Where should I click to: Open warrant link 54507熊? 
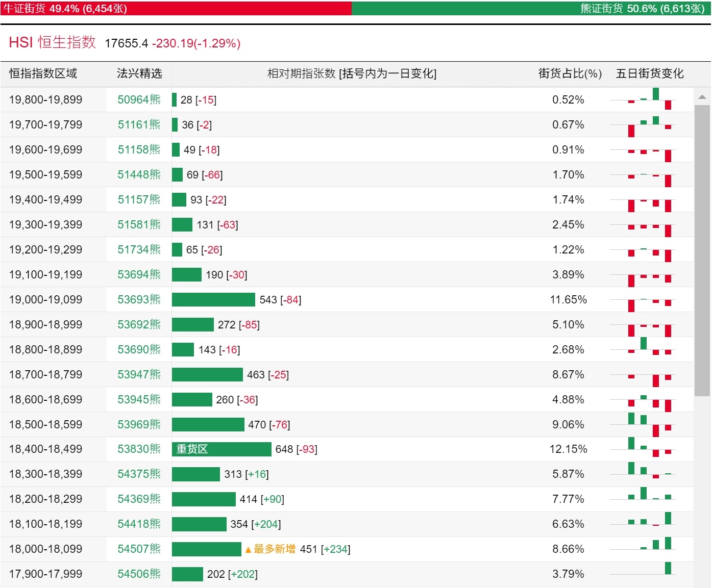(139, 549)
